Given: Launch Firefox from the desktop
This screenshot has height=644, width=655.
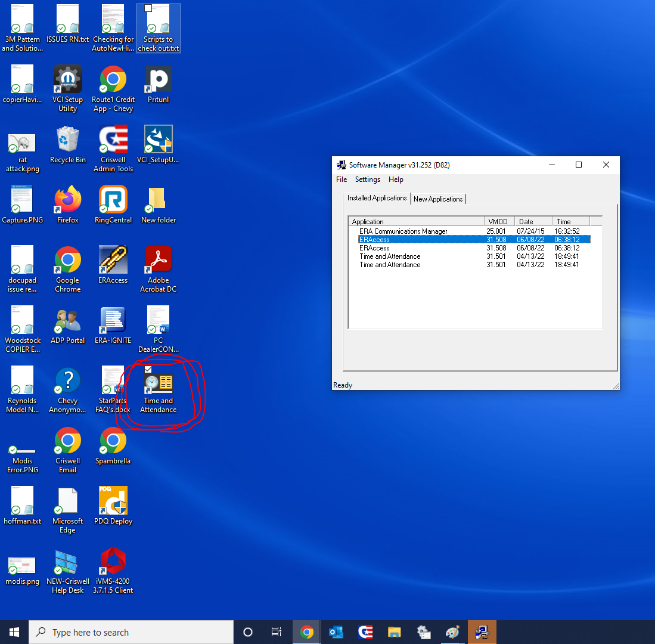Looking at the screenshot, I should pyautogui.click(x=68, y=205).
